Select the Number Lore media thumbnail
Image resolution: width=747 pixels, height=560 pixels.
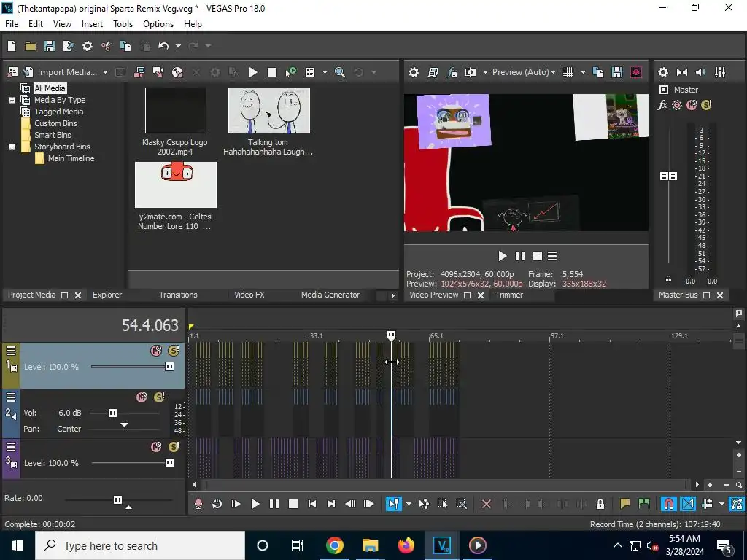[x=175, y=184]
